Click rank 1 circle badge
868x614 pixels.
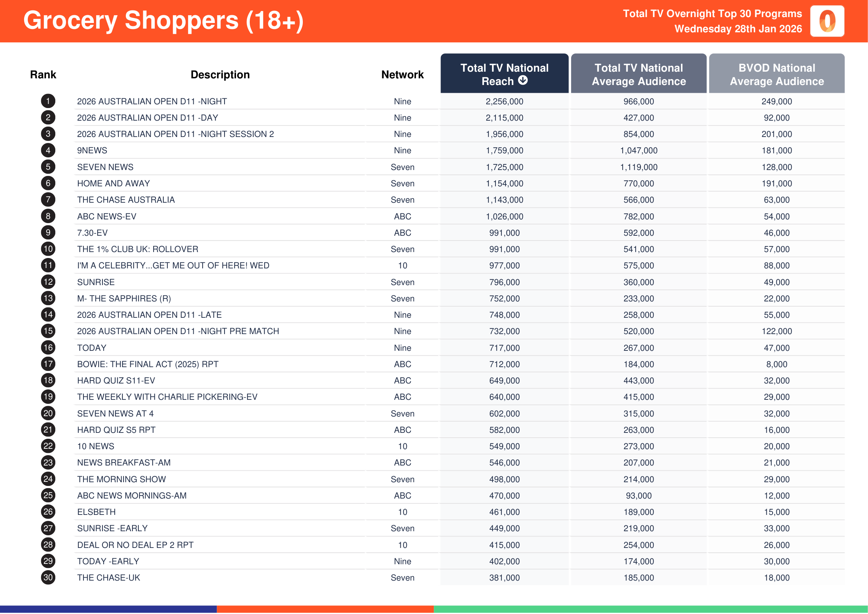[48, 101]
